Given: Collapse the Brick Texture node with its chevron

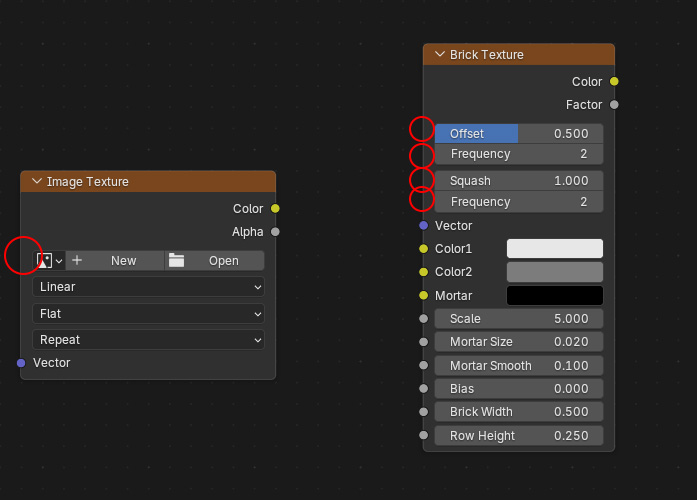Looking at the screenshot, I should (440, 54).
